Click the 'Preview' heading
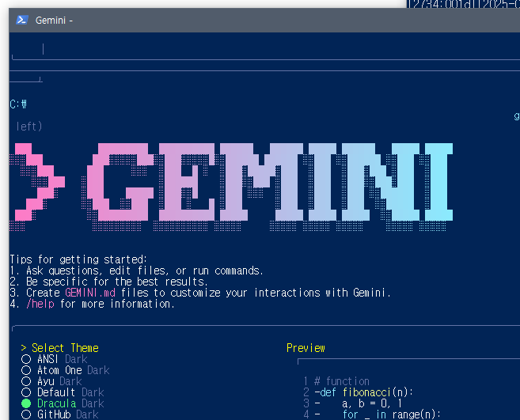This screenshot has width=520, height=420. [x=306, y=348]
